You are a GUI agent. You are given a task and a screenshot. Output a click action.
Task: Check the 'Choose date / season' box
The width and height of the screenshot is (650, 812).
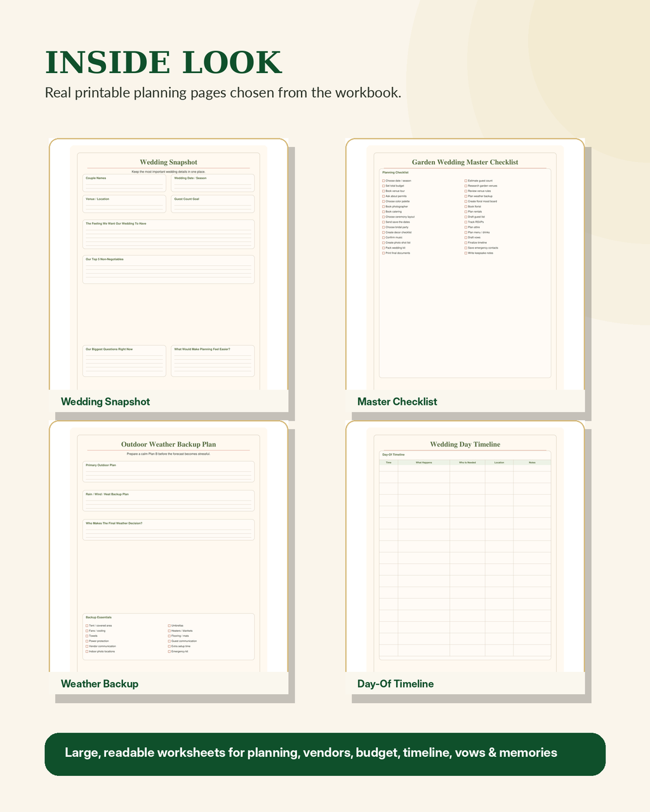coord(383,181)
